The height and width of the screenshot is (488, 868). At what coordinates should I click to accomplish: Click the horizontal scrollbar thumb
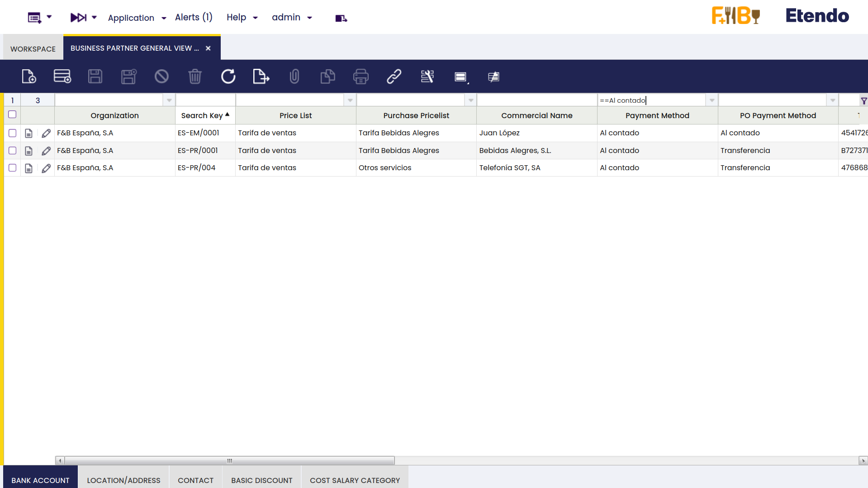229,460
